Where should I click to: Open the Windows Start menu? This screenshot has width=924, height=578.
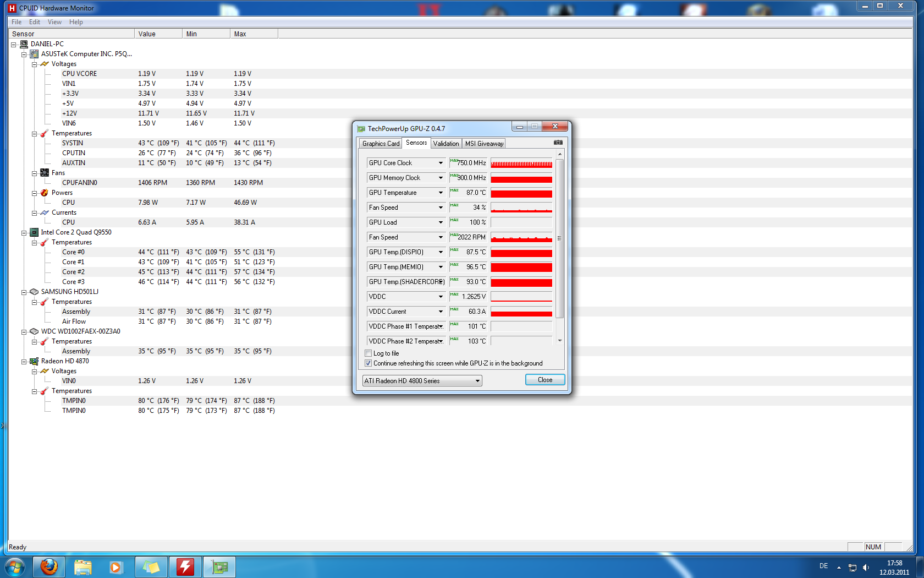pos(14,567)
